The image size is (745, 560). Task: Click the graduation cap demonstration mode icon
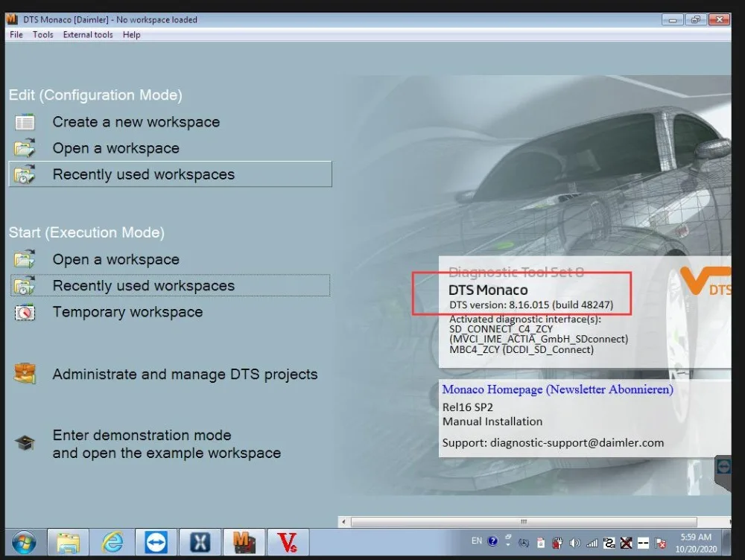click(25, 442)
